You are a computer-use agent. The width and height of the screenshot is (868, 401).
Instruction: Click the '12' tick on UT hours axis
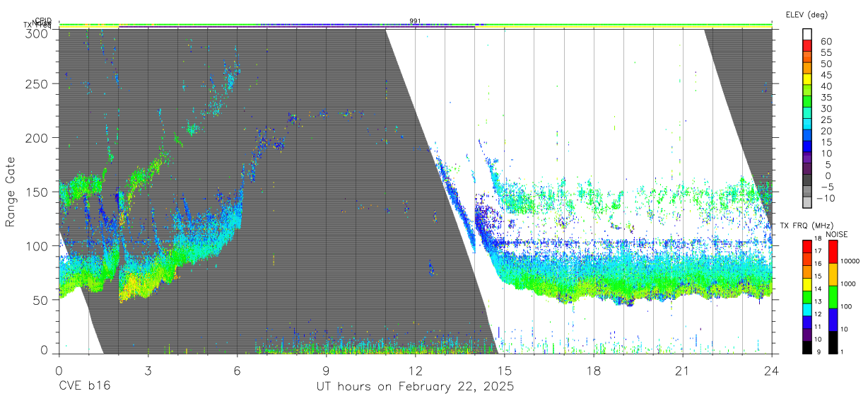click(x=415, y=370)
